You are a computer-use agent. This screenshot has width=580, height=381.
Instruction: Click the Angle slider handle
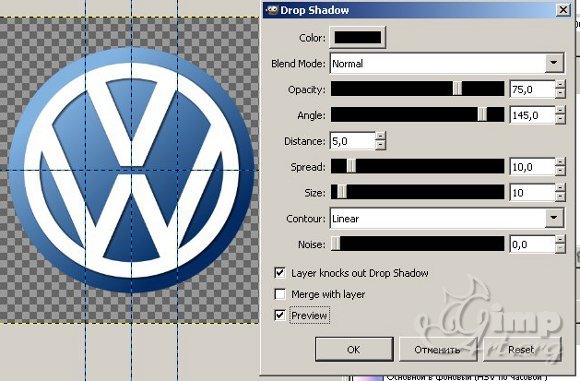point(482,115)
